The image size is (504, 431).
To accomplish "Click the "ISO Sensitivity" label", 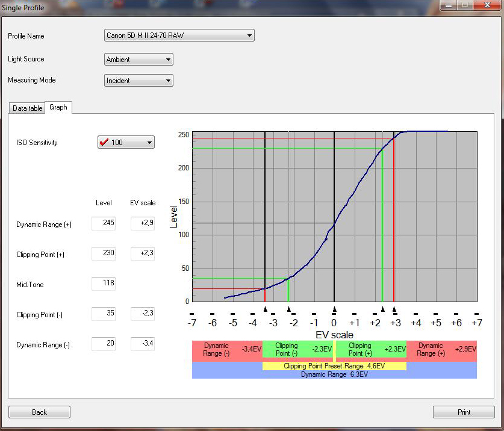I will pos(37,143).
